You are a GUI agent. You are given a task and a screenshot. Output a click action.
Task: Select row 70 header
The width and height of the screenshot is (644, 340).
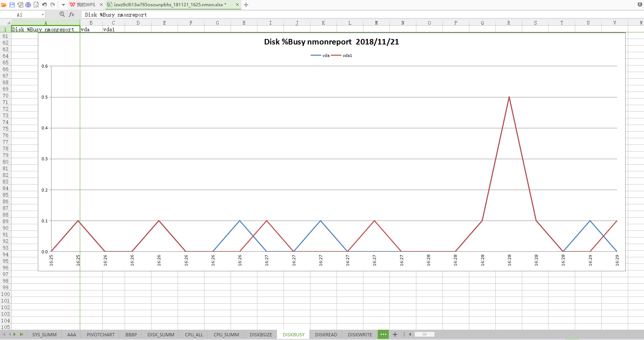pos(6,96)
